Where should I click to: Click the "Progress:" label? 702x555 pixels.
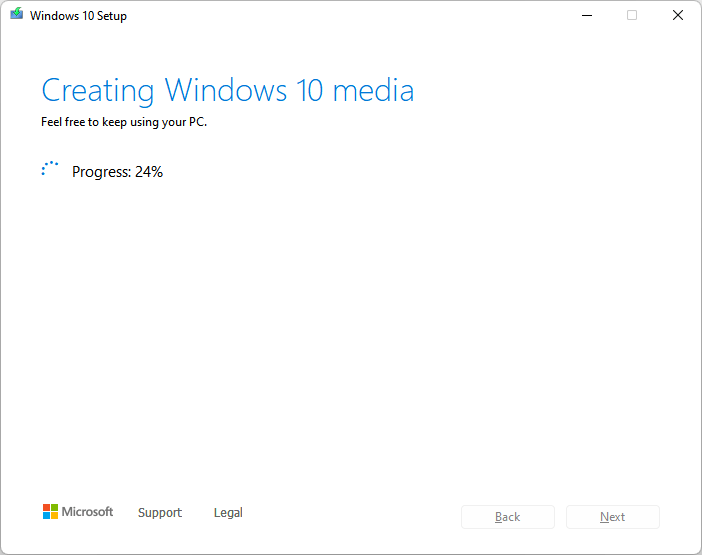point(101,172)
